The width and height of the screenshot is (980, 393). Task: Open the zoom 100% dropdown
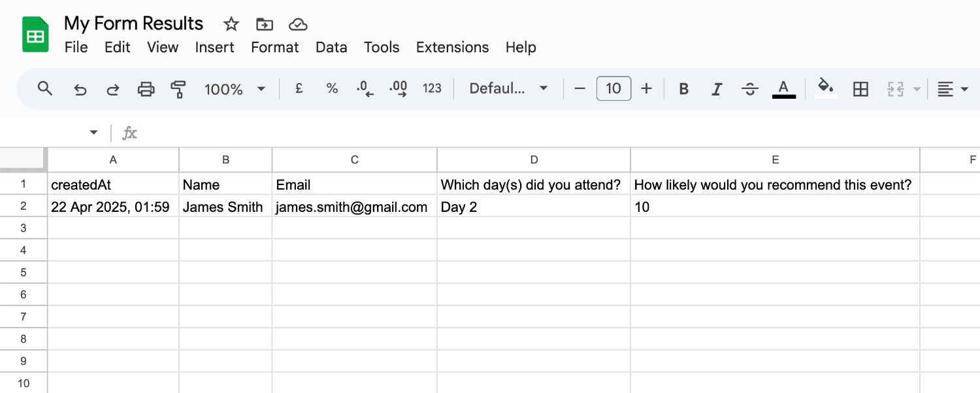point(235,89)
